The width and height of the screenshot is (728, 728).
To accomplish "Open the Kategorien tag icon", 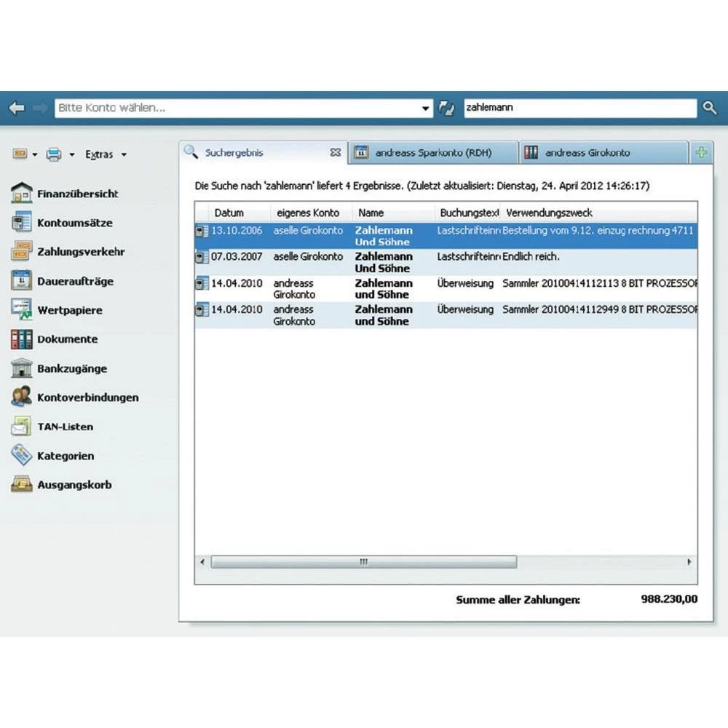I will (x=22, y=456).
